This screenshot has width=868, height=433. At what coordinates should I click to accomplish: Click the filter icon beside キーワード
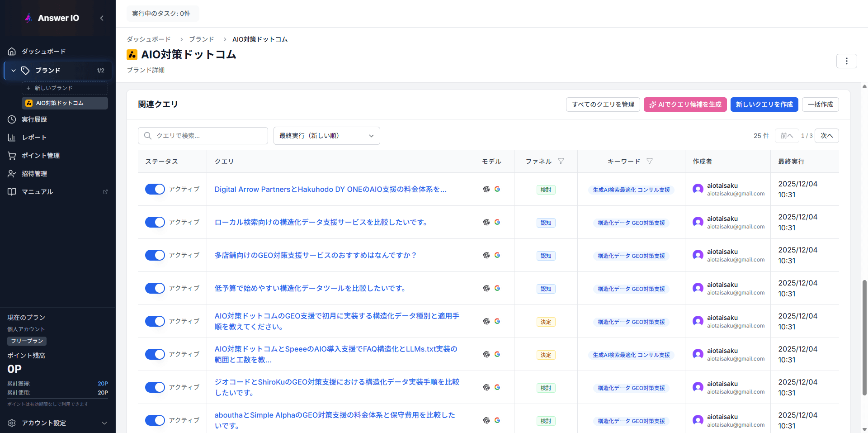(650, 161)
